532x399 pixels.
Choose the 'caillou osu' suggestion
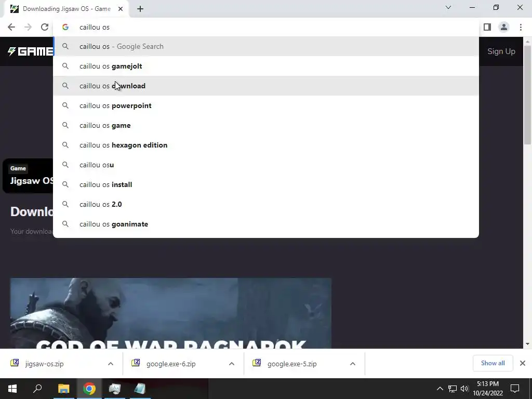click(x=266, y=165)
